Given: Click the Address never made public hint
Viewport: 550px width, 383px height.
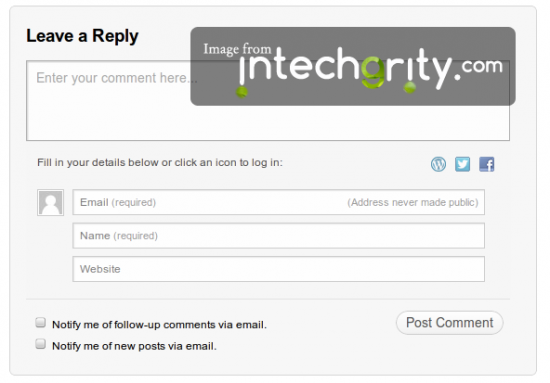Looking at the screenshot, I should tap(413, 202).
